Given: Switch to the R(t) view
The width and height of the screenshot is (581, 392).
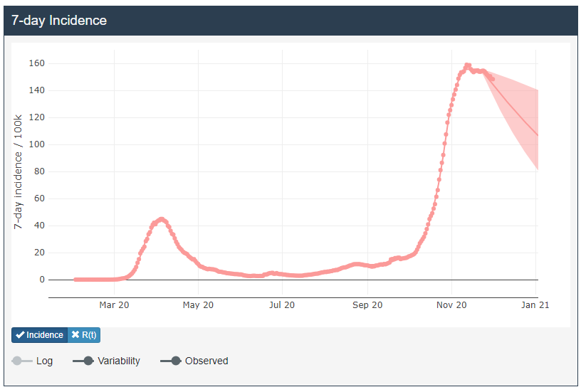Looking at the screenshot, I should coord(84,335).
